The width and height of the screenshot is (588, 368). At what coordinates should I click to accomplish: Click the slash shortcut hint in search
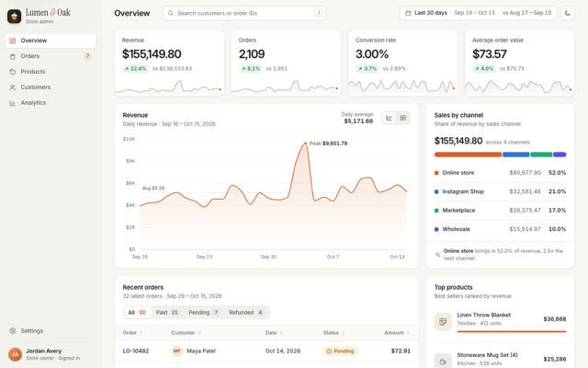coord(319,13)
